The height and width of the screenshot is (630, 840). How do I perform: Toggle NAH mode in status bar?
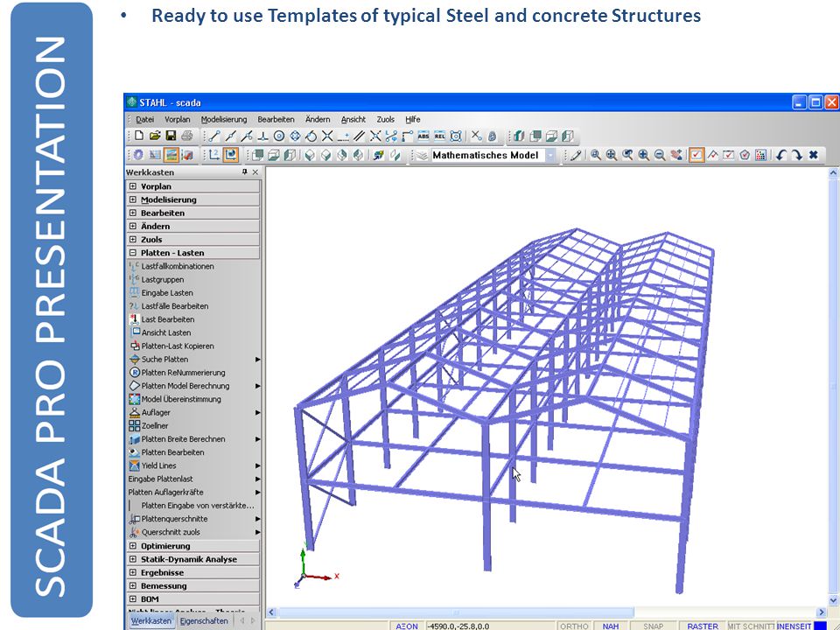tap(610, 626)
